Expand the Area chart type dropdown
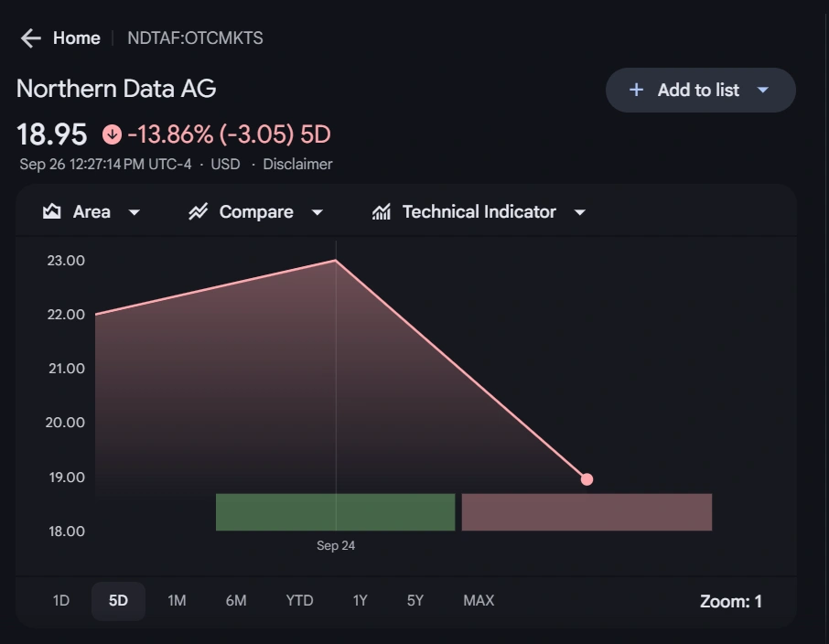The image size is (829, 644). (x=135, y=211)
